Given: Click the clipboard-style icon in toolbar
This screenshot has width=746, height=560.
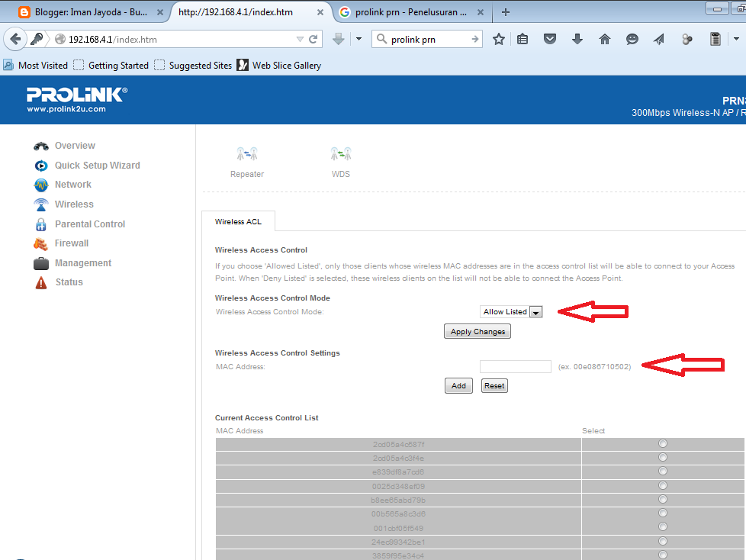Looking at the screenshot, I should click(x=715, y=39).
